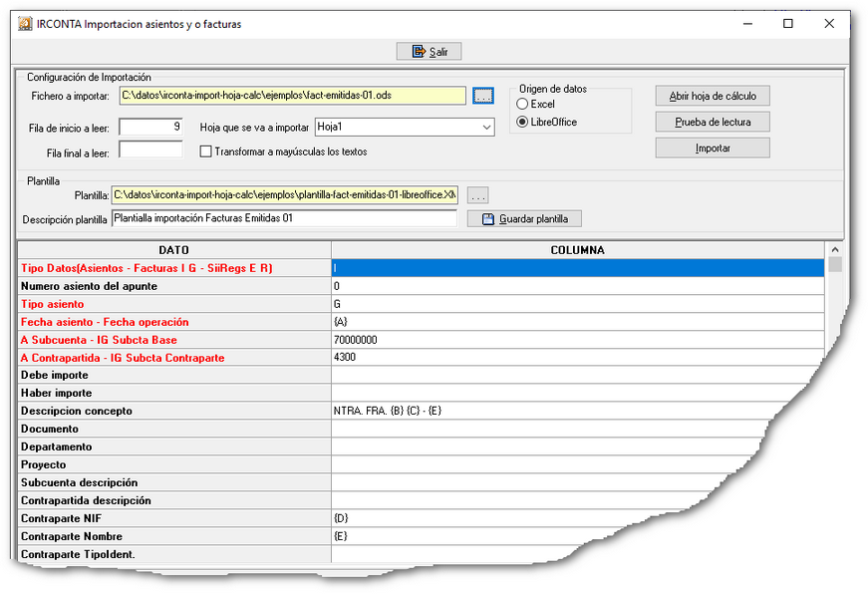Click the Descripción plantilla text field
Screen dimensions: 868x594
click(285, 218)
